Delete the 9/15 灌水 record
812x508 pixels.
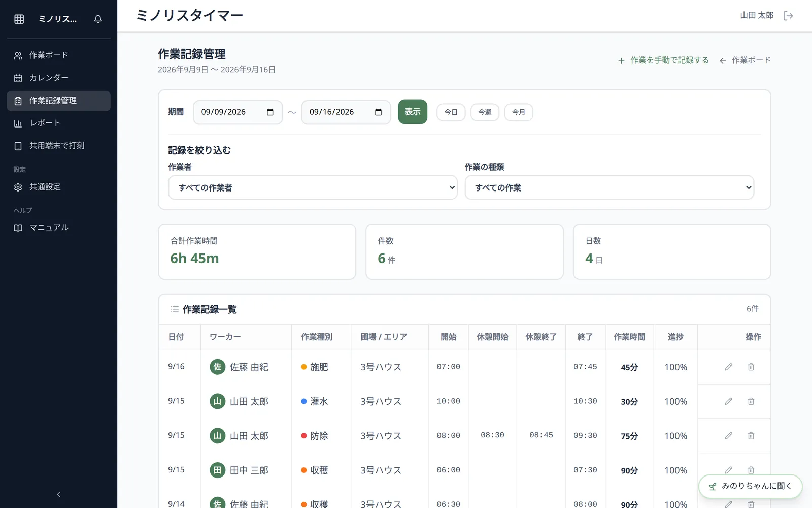click(751, 401)
